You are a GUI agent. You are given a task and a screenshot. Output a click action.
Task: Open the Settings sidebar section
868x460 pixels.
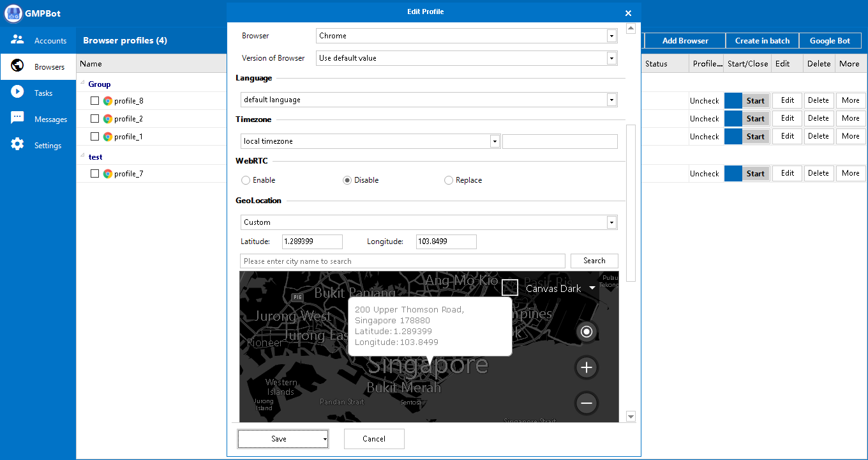38,145
